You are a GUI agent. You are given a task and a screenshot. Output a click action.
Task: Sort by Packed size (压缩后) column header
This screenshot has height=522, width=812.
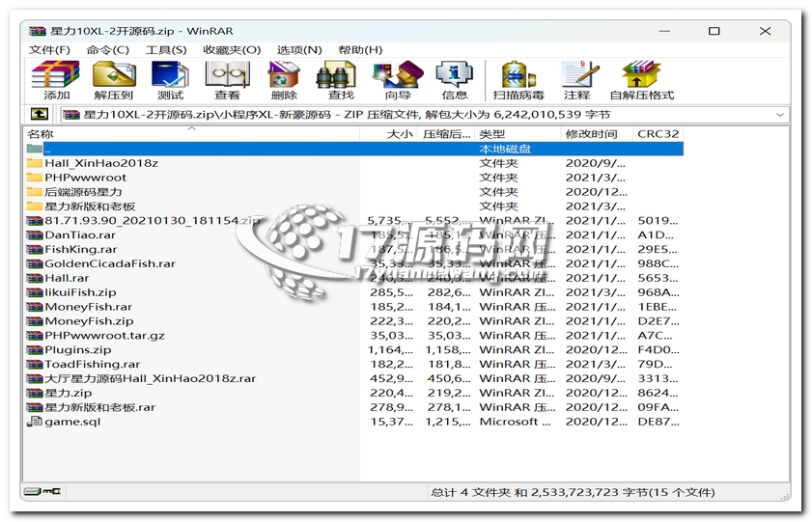pos(446,134)
